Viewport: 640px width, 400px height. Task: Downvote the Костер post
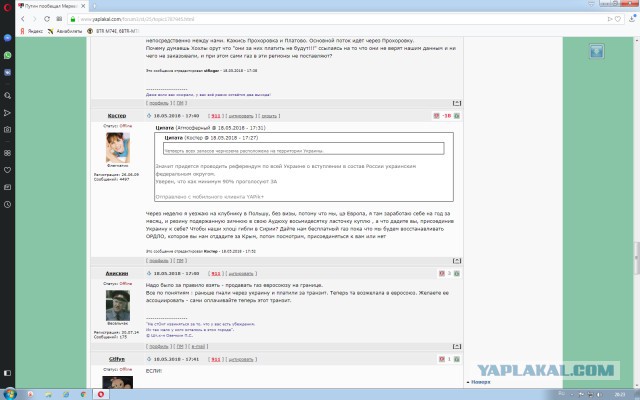[436, 116]
